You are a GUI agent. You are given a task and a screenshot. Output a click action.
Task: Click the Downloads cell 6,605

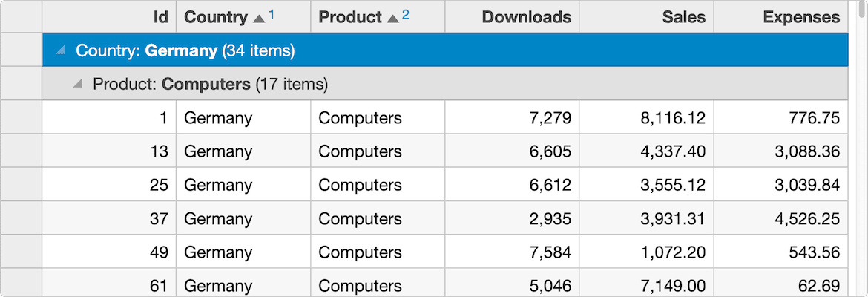(512, 151)
